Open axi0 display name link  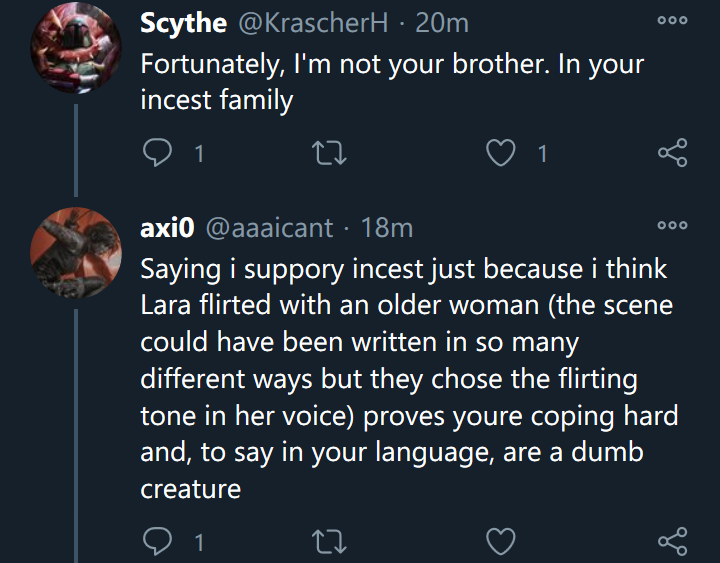tap(168, 227)
